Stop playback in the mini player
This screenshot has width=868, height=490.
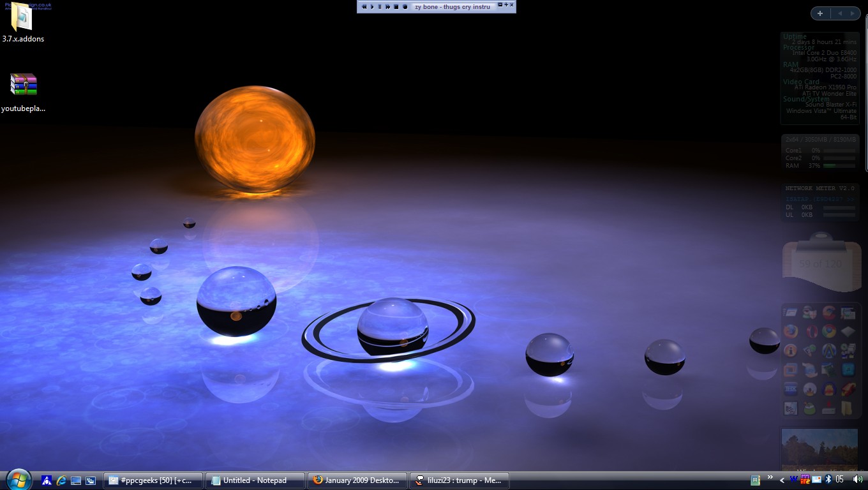(x=396, y=7)
